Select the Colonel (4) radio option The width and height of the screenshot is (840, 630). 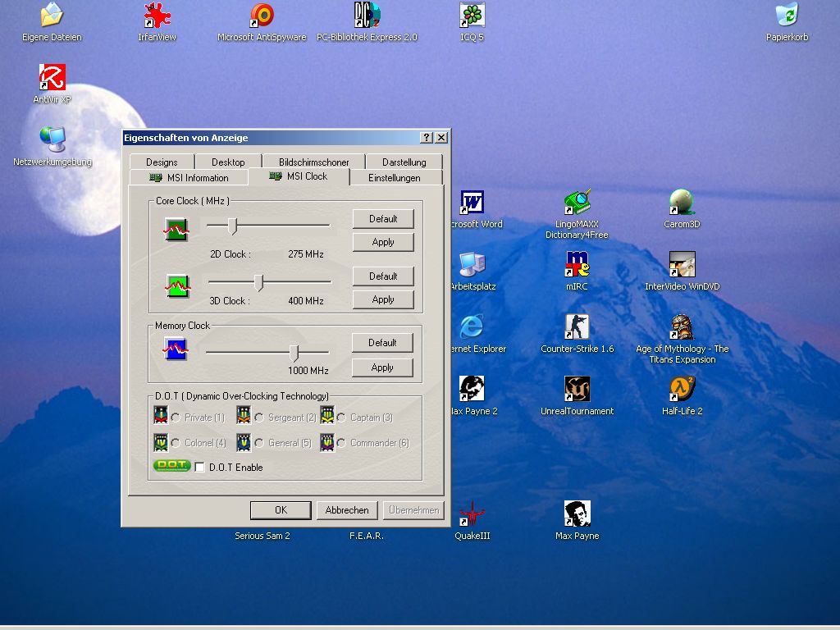(176, 443)
